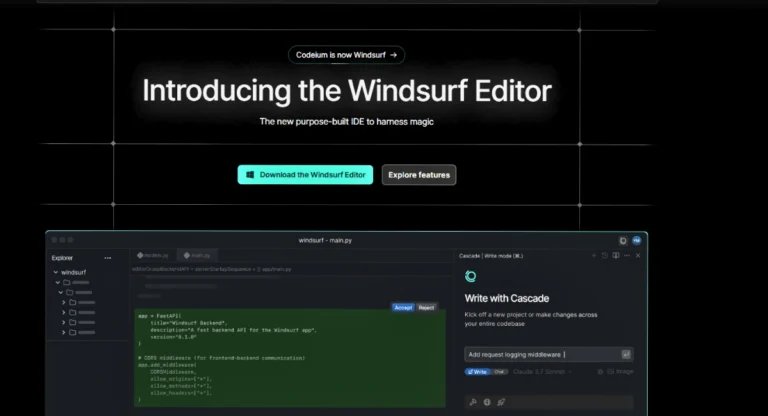Click the globe web icon in Cascade
The width and height of the screenshot is (768, 416).
487,402
